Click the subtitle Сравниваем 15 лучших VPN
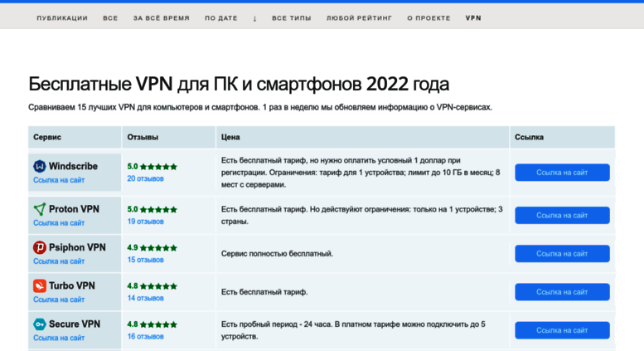The width and height of the screenshot is (644, 351). point(260,107)
